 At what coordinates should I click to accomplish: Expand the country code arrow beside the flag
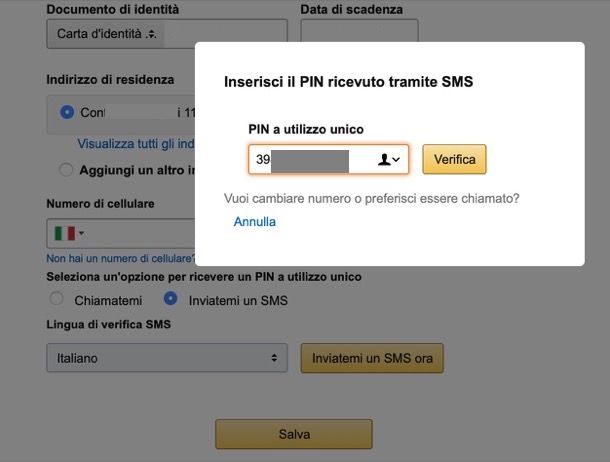click(82, 234)
